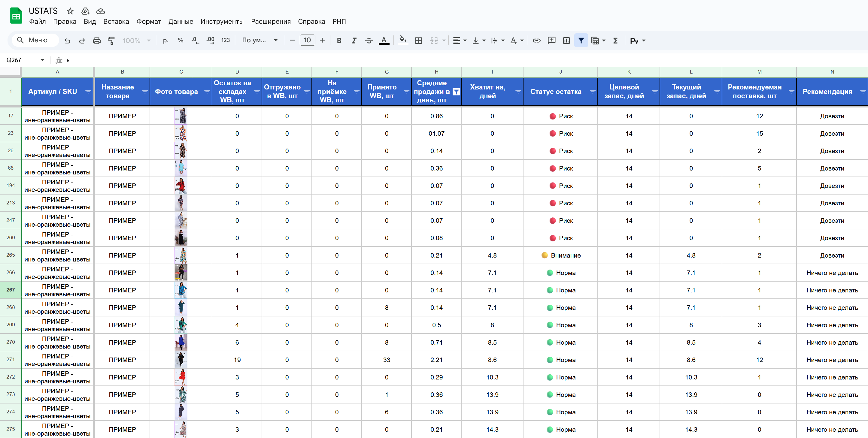Click the insert link icon
This screenshot has height=438, width=868.
[x=536, y=41]
